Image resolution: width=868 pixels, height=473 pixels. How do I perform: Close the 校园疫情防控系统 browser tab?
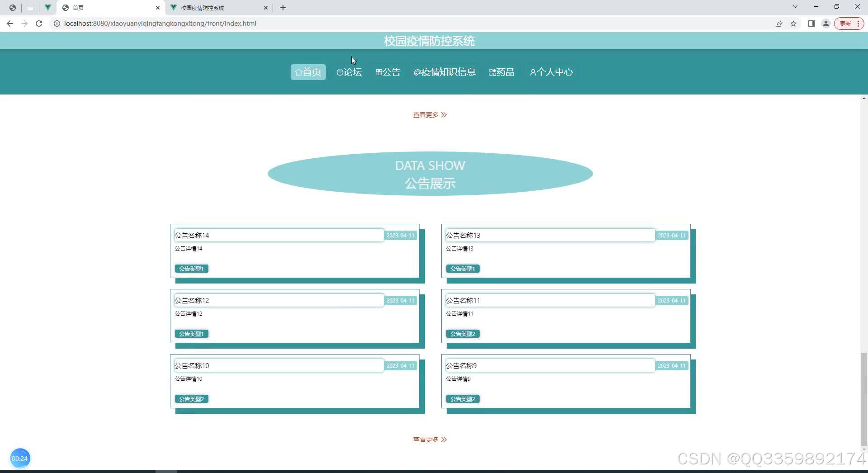(266, 8)
